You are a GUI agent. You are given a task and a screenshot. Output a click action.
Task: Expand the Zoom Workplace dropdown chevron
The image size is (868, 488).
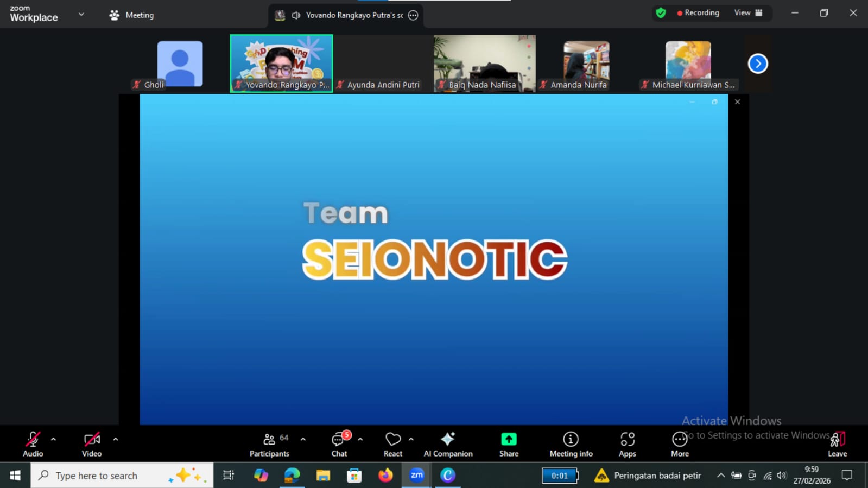pos(81,15)
